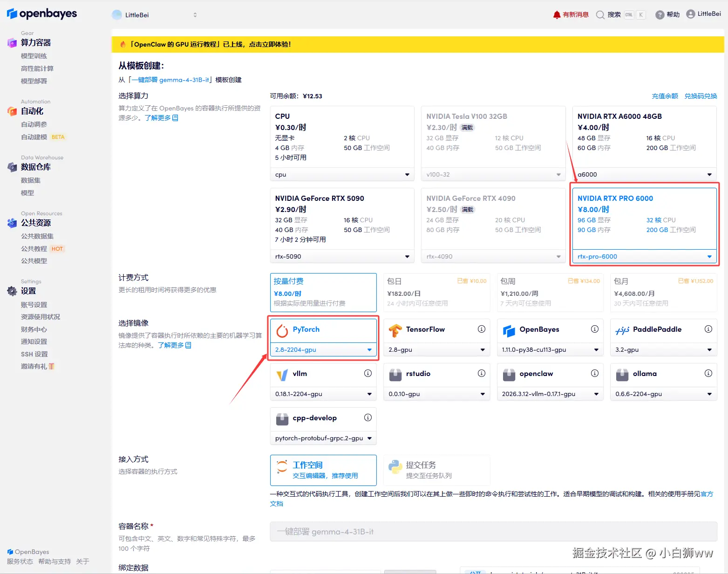Click the 工作空间 workspace icon
Image resolution: width=728 pixels, height=574 pixels.
(x=282, y=467)
